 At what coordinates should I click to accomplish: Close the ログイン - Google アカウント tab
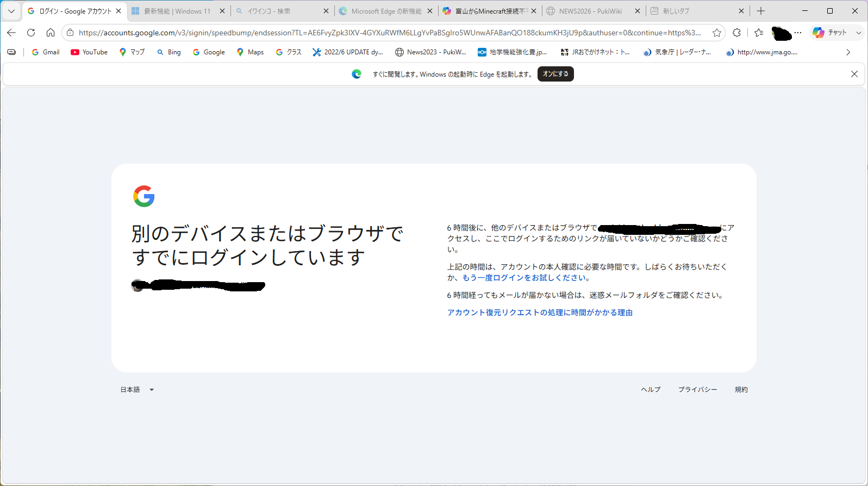pos(118,11)
